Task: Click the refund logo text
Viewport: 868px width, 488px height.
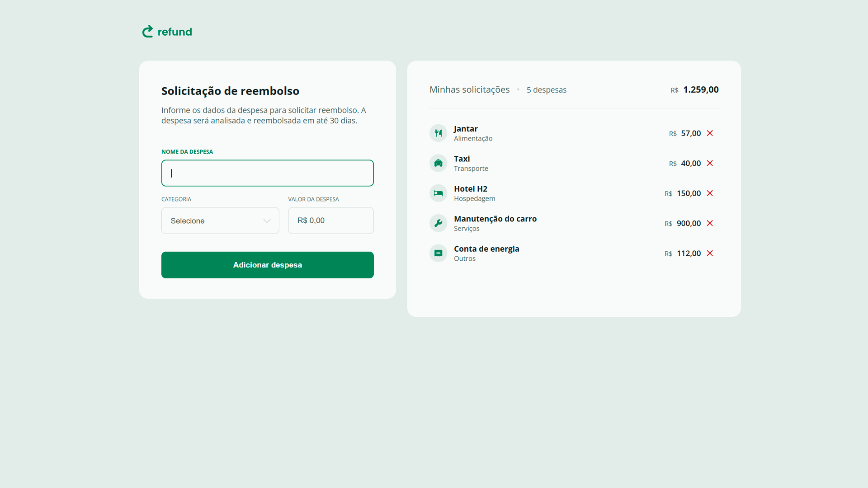Action: [175, 32]
